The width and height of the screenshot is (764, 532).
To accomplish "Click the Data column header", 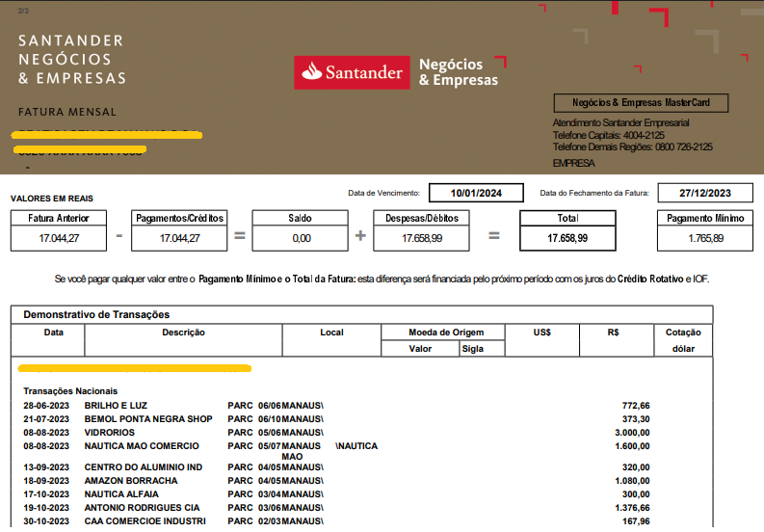I will pyautogui.click(x=54, y=332).
